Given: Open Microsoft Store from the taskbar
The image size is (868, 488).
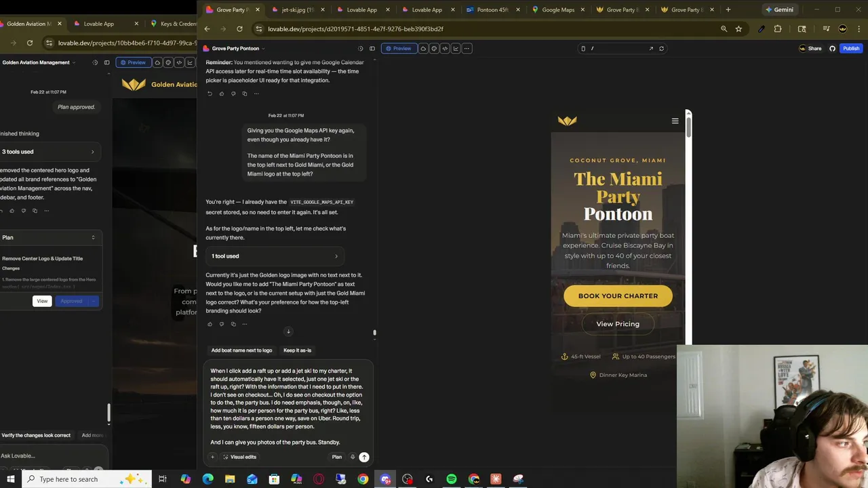Looking at the screenshot, I should tap(274, 479).
